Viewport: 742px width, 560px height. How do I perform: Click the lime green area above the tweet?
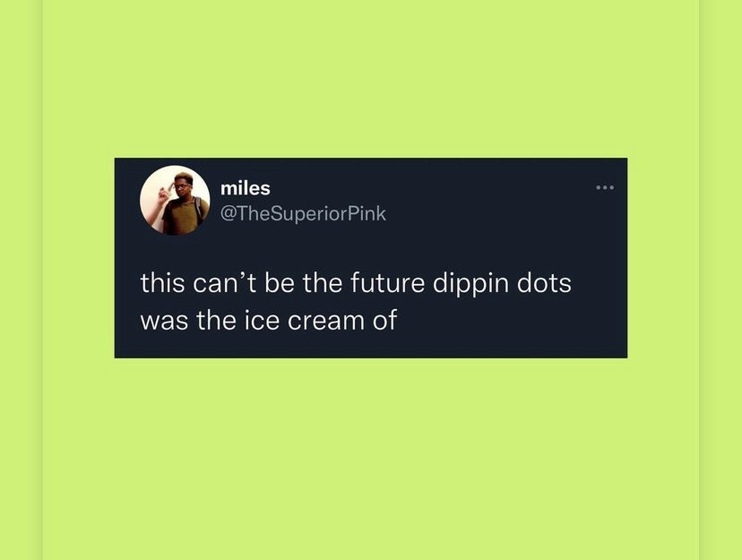370,79
